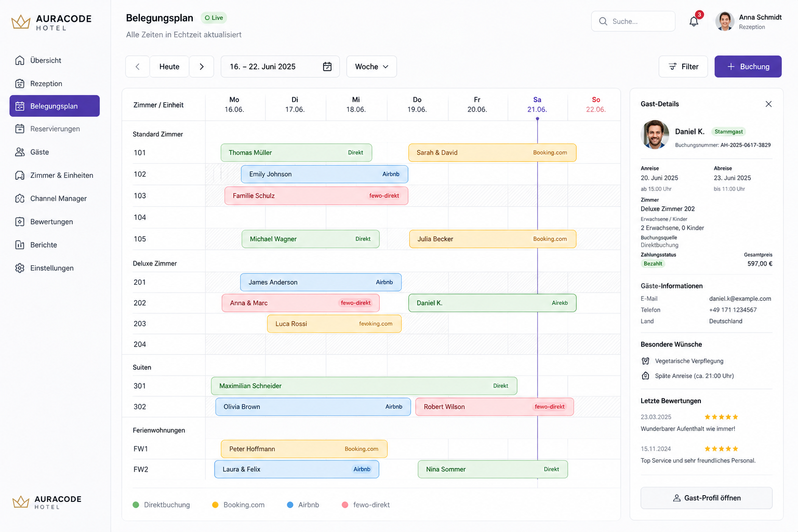Select Michael Wagner booking bar

click(311, 239)
